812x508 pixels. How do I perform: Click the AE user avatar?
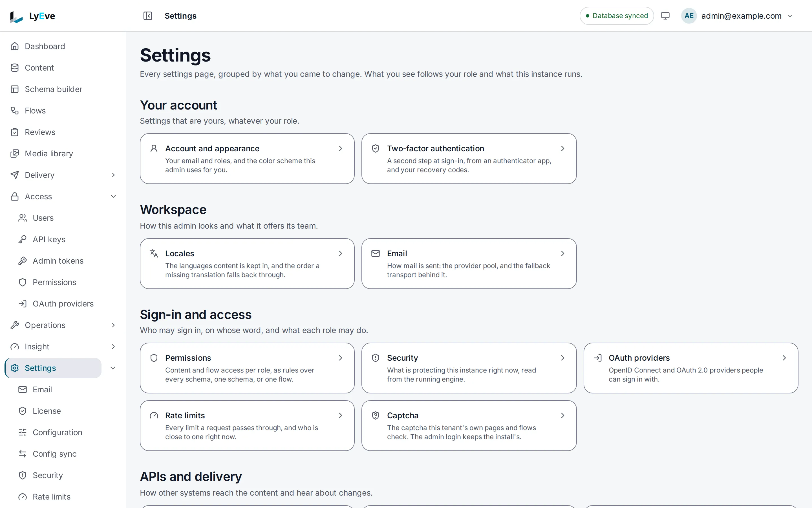point(689,16)
